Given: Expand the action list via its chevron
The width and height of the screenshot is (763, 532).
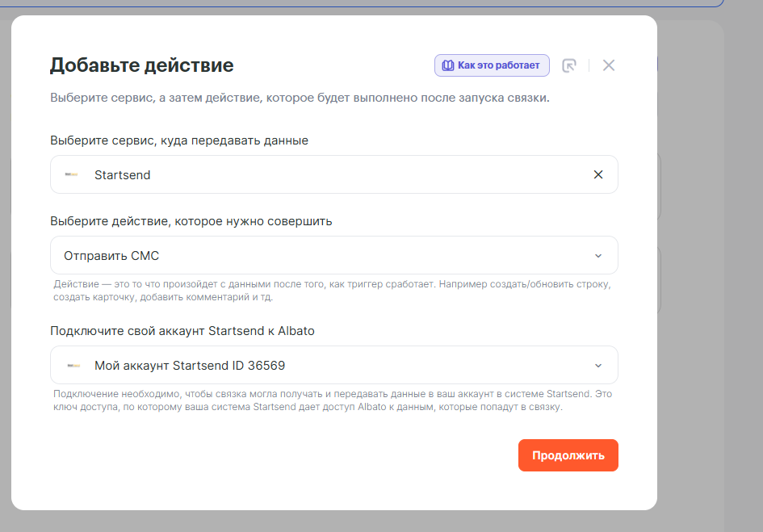Looking at the screenshot, I should (x=598, y=256).
